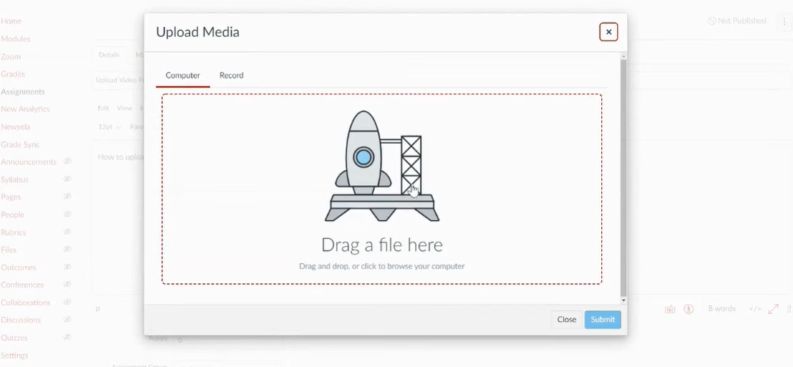793x367 pixels.
Task: Switch to the Record tab
Action: [x=231, y=75]
